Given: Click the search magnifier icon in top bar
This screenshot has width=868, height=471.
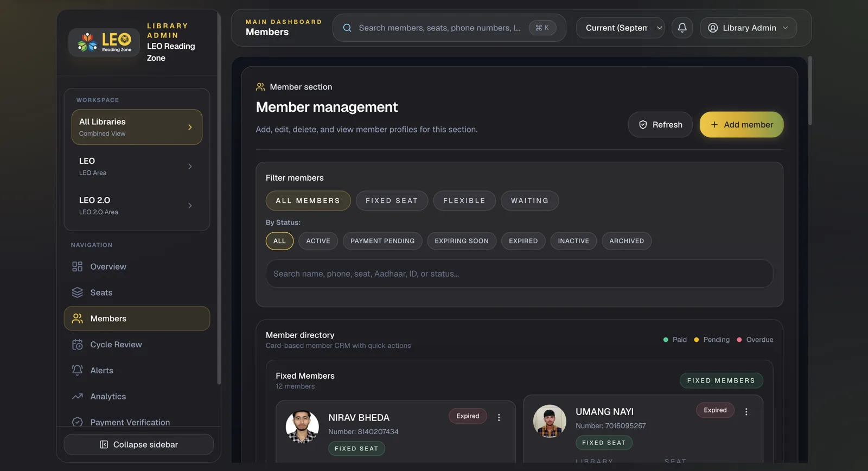Looking at the screenshot, I should click(347, 28).
